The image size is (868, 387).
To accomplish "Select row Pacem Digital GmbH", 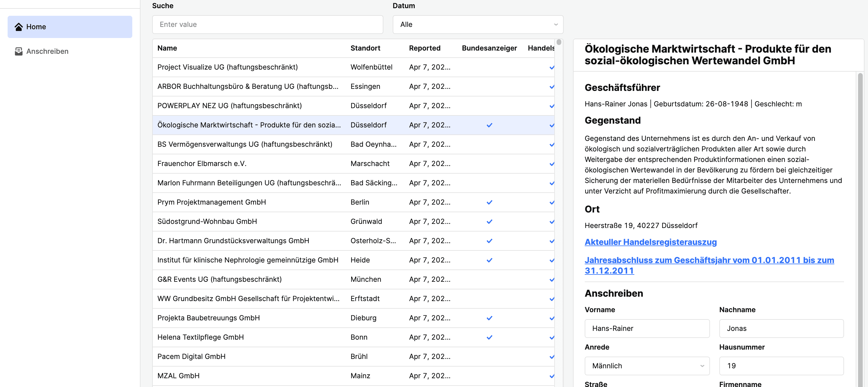I will [354, 356].
